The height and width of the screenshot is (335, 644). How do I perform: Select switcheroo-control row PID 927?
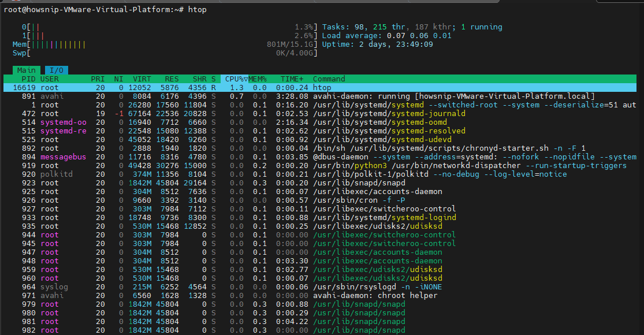[x=320, y=209]
